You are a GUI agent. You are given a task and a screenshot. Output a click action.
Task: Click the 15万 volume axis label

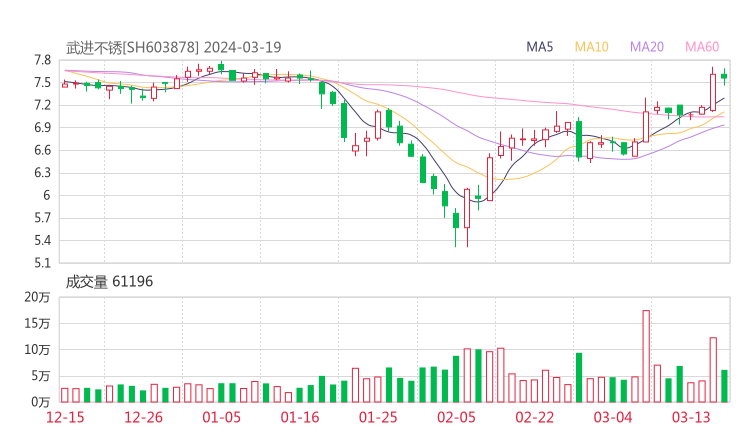pyautogui.click(x=37, y=323)
